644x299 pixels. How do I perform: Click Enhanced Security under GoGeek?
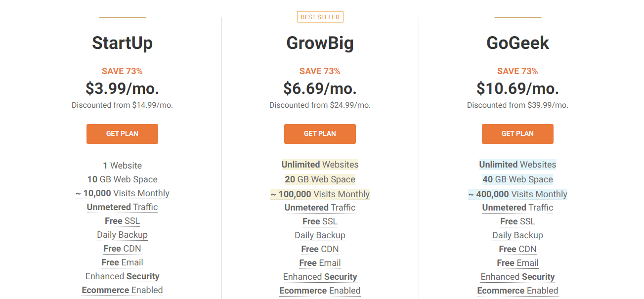click(517, 276)
